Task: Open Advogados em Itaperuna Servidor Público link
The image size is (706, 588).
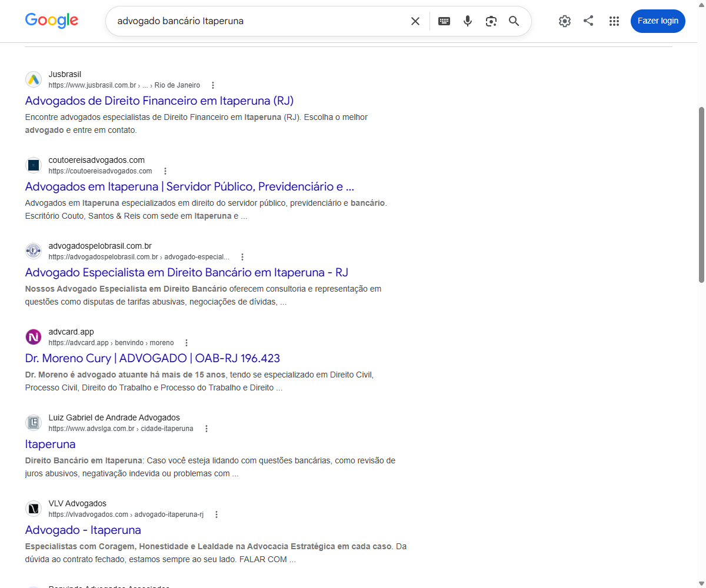Action: click(x=189, y=186)
